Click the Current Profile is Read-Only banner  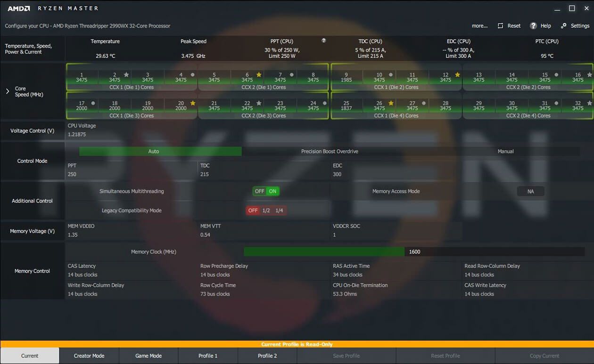point(297,344)
